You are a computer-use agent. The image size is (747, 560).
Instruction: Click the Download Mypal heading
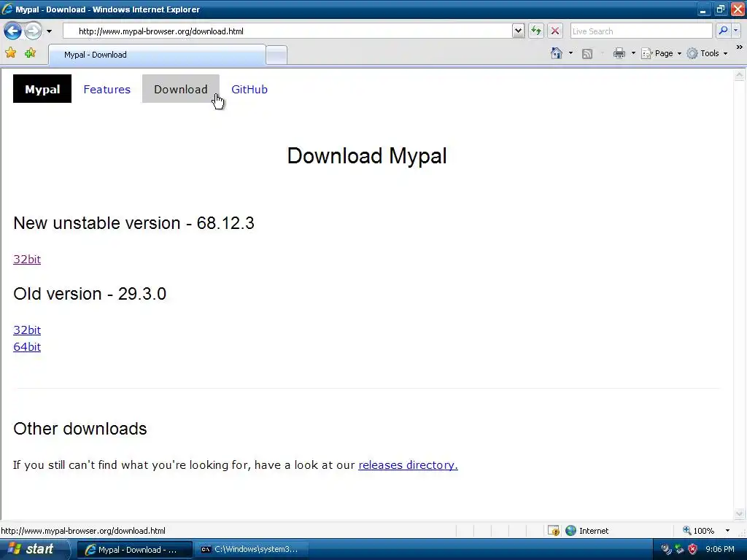(x=367, y=156)
